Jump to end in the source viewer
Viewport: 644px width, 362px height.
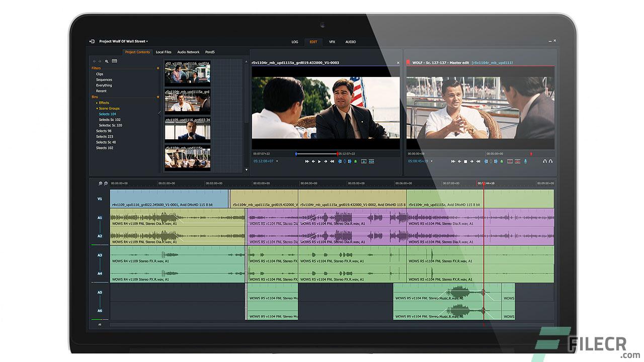click(332, 161)
